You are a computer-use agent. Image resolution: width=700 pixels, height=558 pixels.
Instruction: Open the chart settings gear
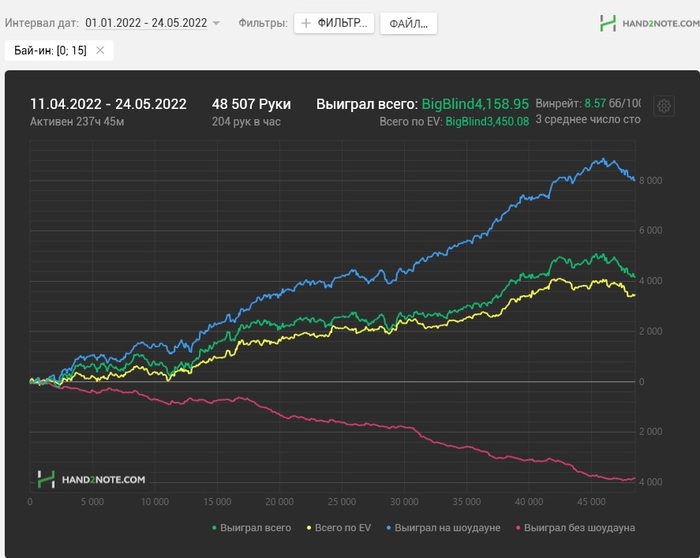pos(664,106)
